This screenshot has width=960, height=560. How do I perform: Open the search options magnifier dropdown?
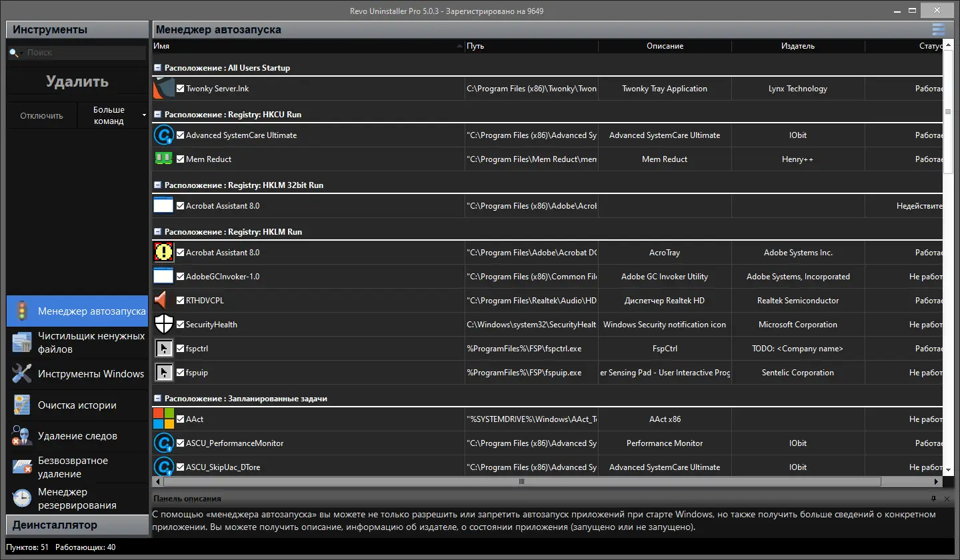[16, 53]
